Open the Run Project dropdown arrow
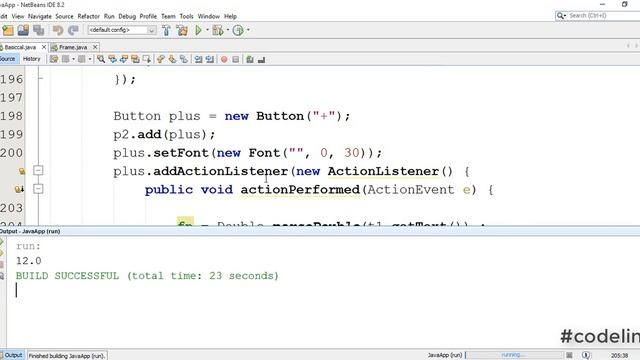 click(207, 30)
